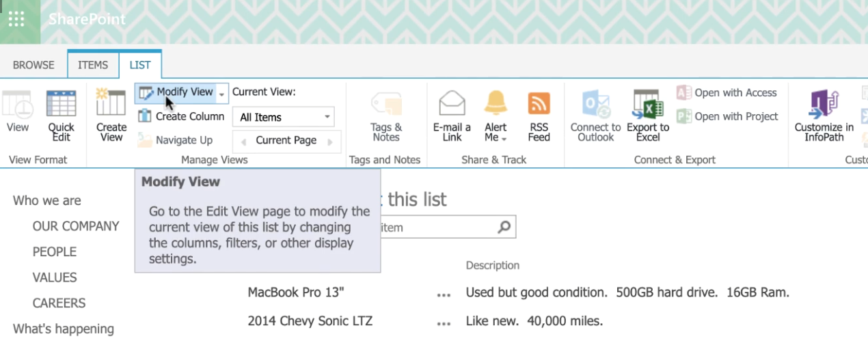Click the Tags & Notes icon
The image size is (868, 341).
385,104
